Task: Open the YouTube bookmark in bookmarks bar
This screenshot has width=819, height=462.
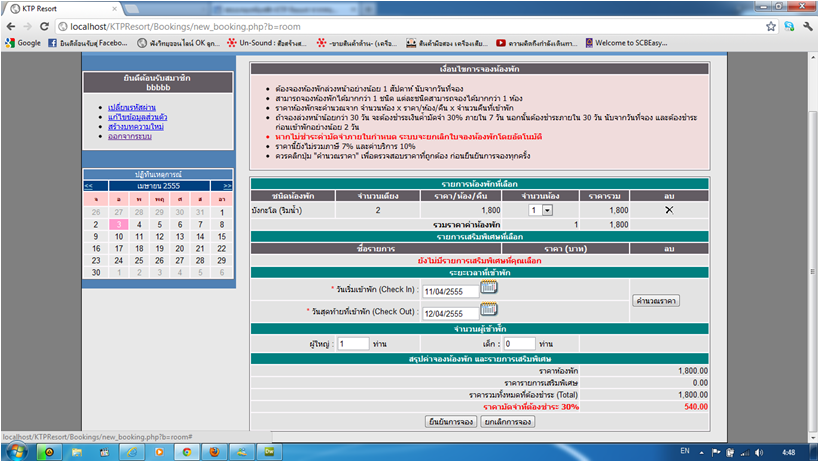Action: [536, 43]
